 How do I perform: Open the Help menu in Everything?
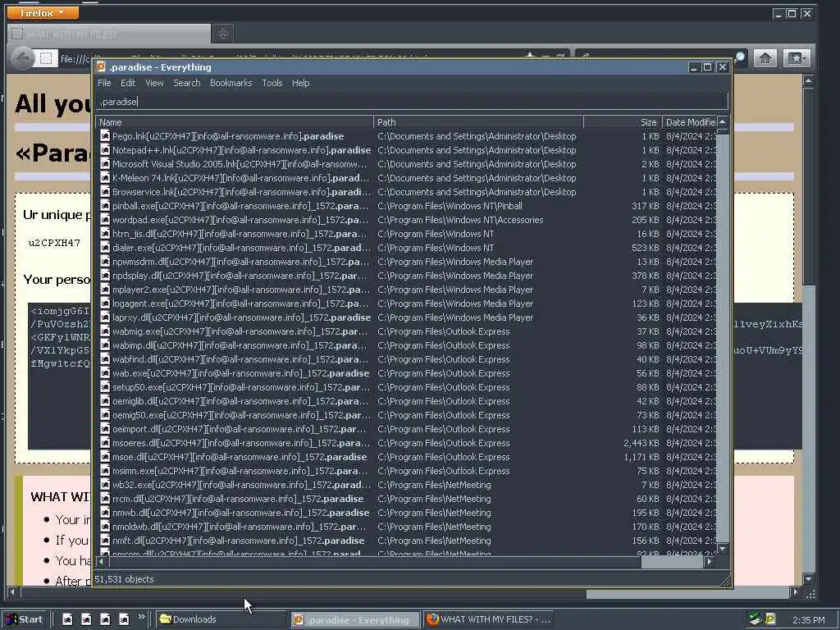300,83
